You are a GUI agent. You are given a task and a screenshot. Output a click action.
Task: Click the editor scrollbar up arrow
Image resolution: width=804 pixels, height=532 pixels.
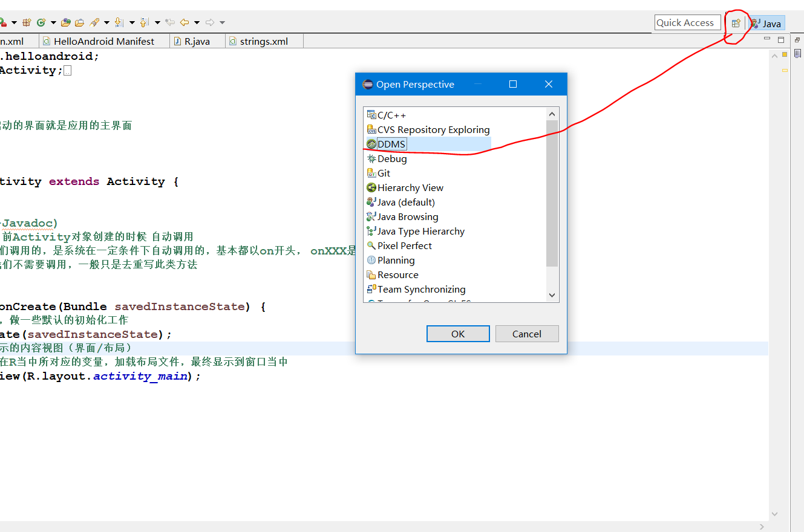coord(774,55)
